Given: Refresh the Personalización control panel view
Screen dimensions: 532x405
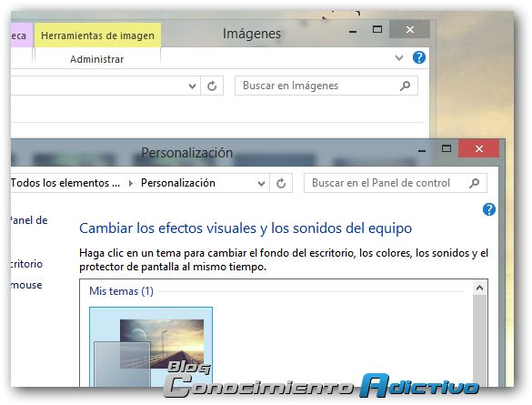Looking at the screenshot, I should [281, 184].
